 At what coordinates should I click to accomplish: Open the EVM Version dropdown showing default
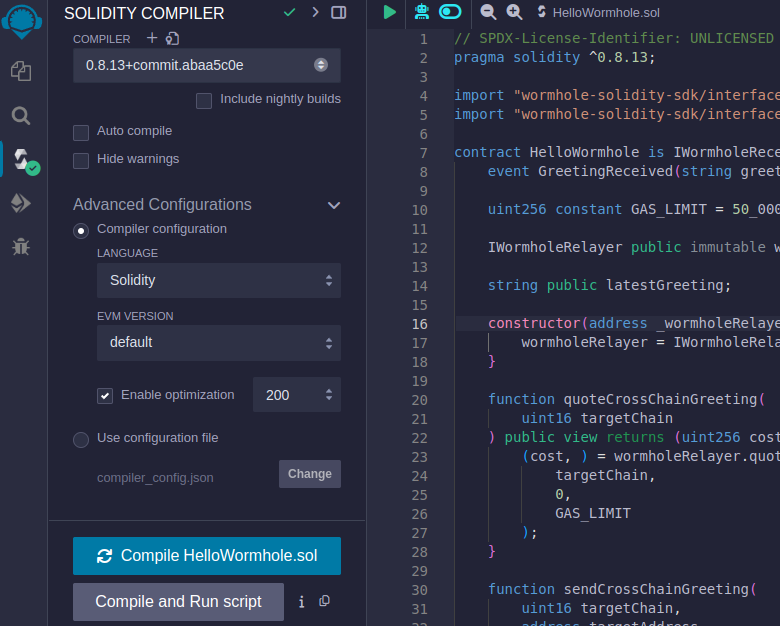coord(219,343)
